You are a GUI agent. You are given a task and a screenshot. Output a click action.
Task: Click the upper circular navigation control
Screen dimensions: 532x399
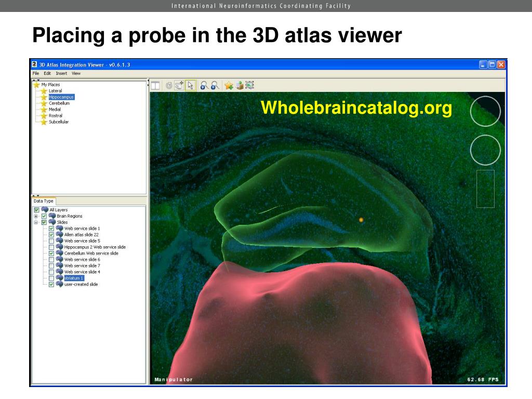click(485, 111)
